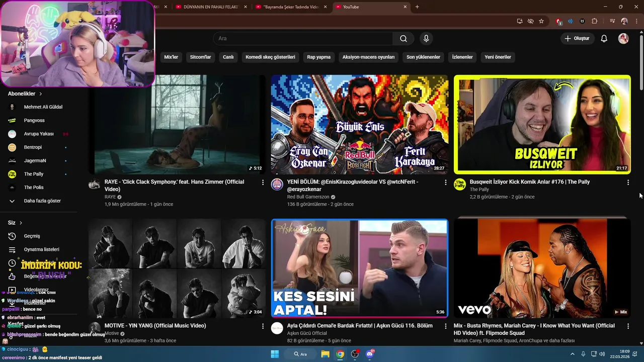Open Chrome three-dot menu
Screen dimensions: 644x362
coord(635,21)
